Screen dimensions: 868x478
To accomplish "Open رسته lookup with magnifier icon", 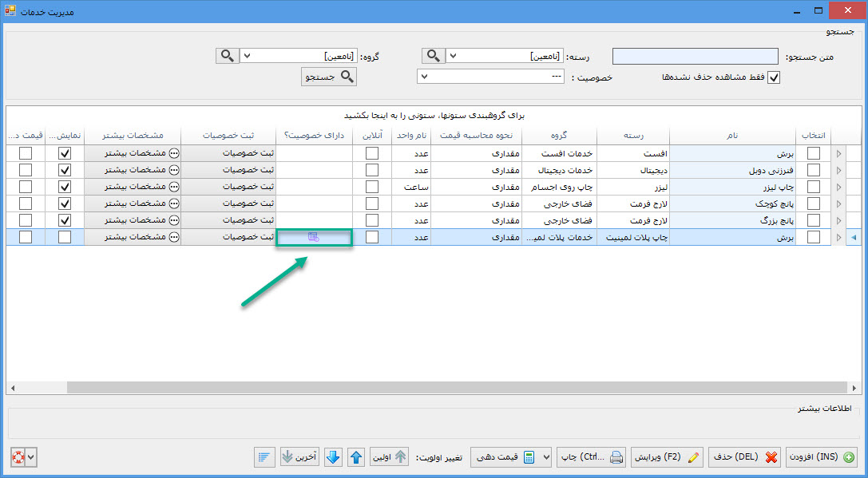I will (434, 56).
